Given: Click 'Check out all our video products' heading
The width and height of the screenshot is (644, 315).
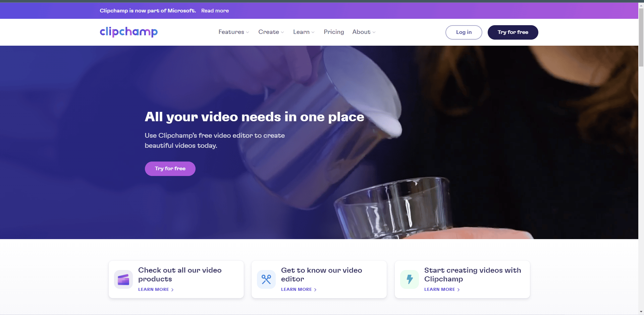Looking at the screenshot, I should [180, 275].
